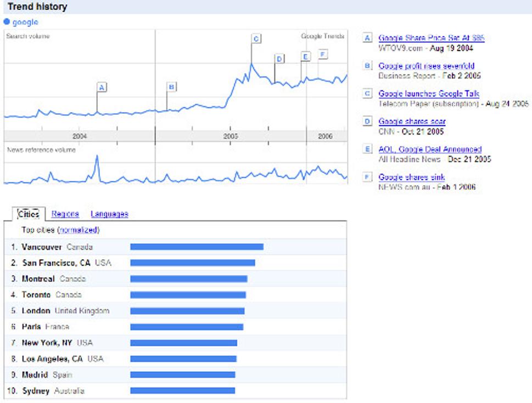Viewport: 532px width, 403px height.
Task: Click the blue bar for San Francisco
Action: [x=193, y=262]
